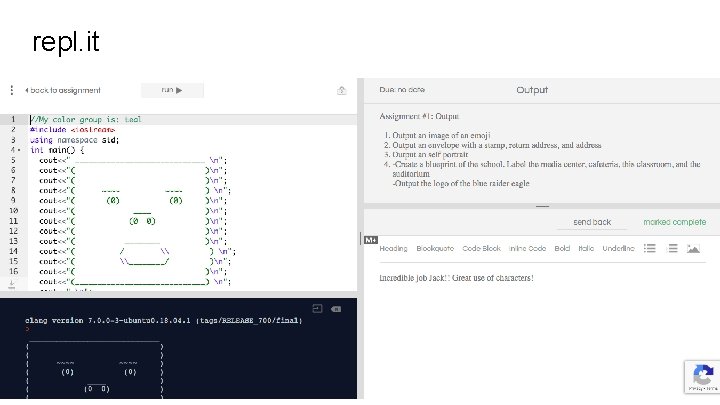Toggle Bold formatting
Viewport: 720px width, 405px height.
coord(562,248)
